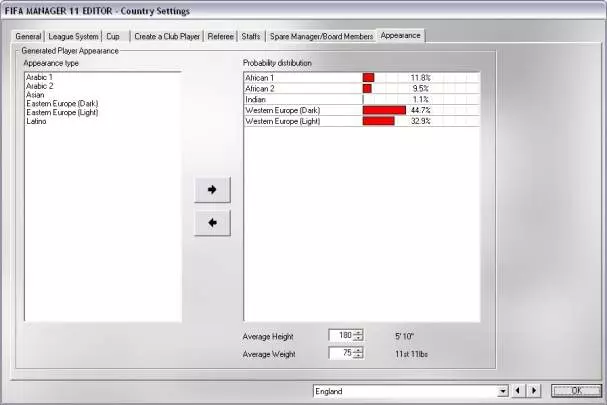
Task: Open the League System tab
Action: pyautogui.click(x=74, y=36)
